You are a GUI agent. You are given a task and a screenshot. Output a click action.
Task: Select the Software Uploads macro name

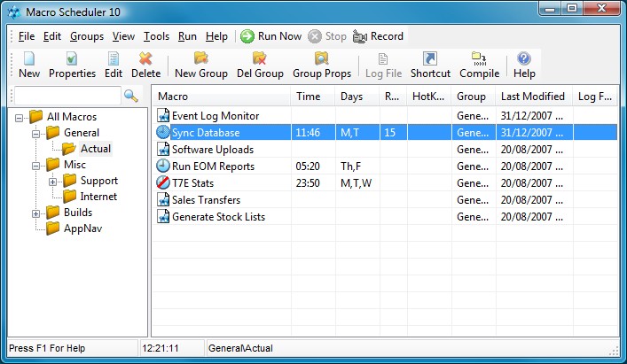[x=213, y=150]
